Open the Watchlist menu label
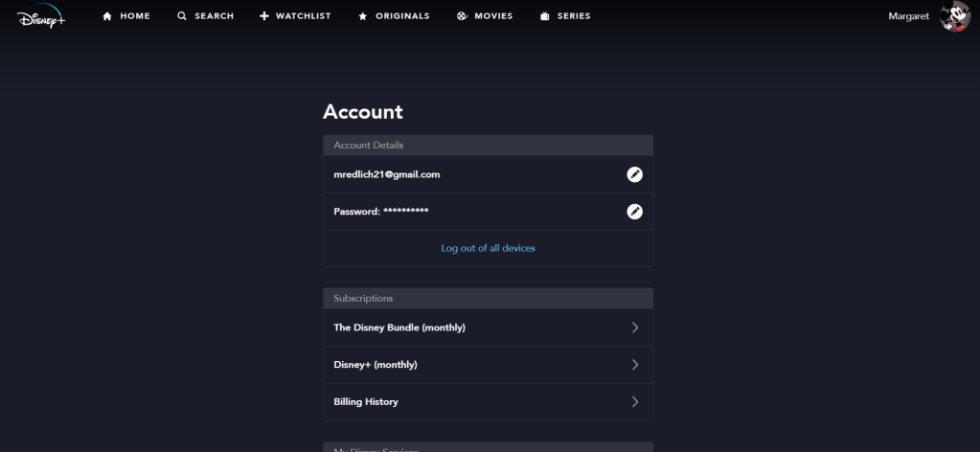 coord(303,16)
